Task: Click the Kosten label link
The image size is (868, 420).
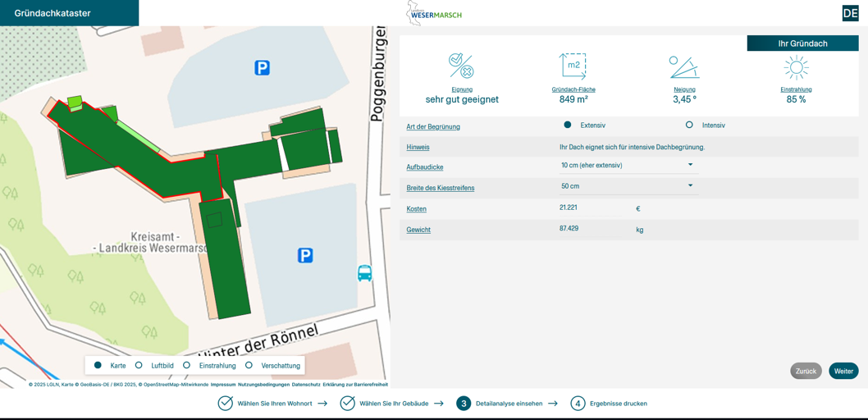Action: (416, 209)
